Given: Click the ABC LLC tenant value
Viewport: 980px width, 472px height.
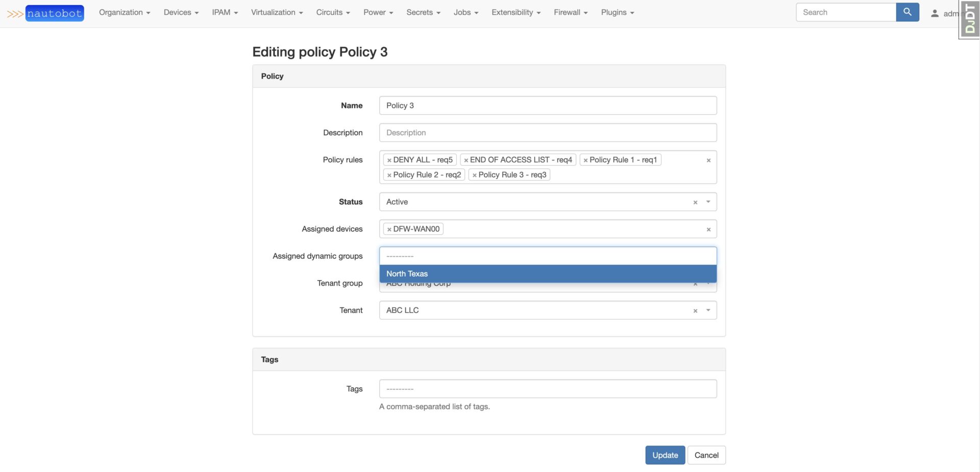Looking at the screenshot, I should pos(402,310).
